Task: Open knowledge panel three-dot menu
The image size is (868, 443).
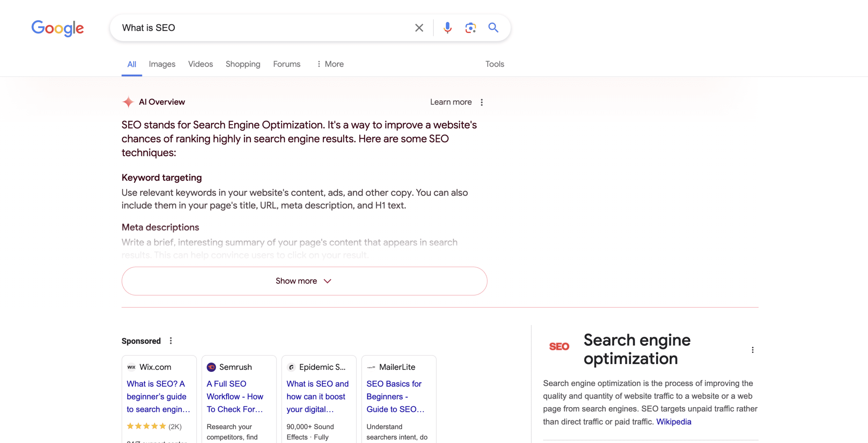Action: [x=752, y=350]
